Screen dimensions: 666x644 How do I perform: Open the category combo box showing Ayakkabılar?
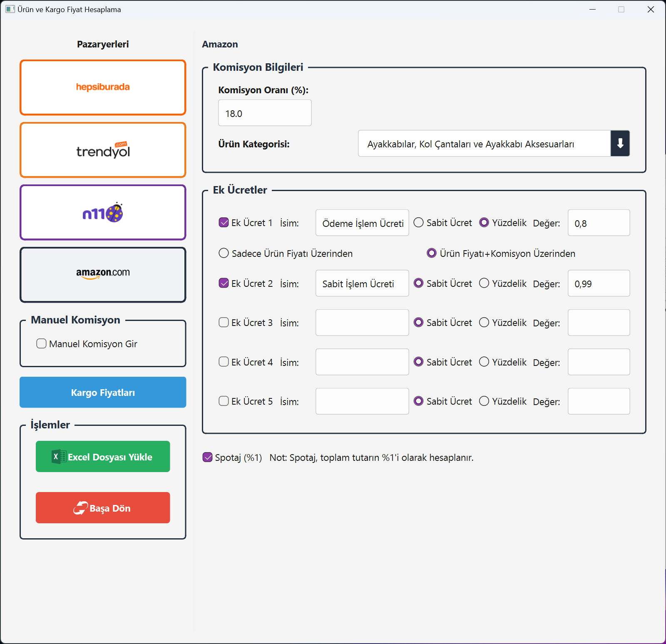(494, 144)
